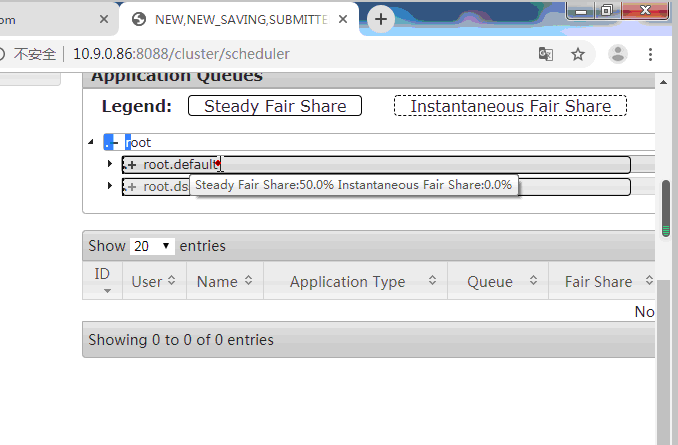Sort the table by User column
The image size is (678, 445).
(153, 282)
